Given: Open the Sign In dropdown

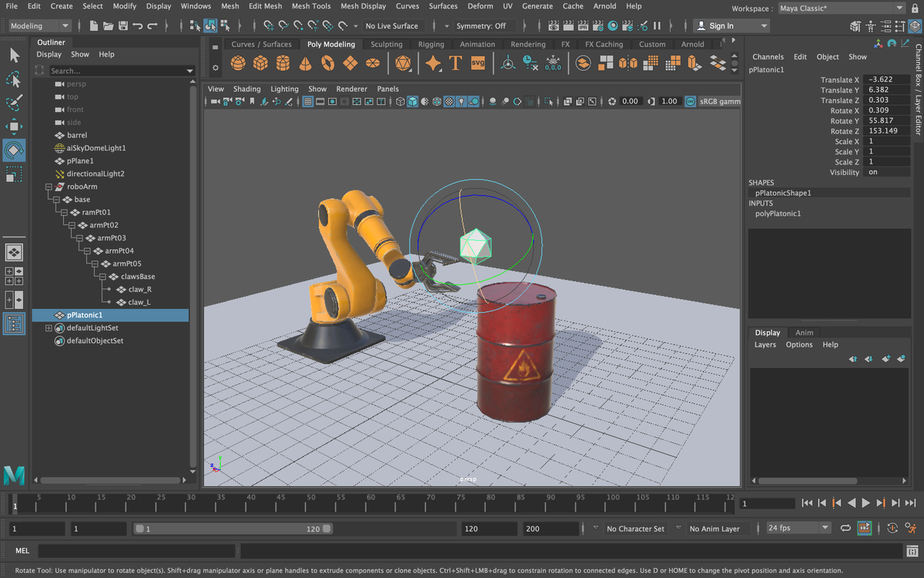Looking at the screenshot, I should click(731, 25).
